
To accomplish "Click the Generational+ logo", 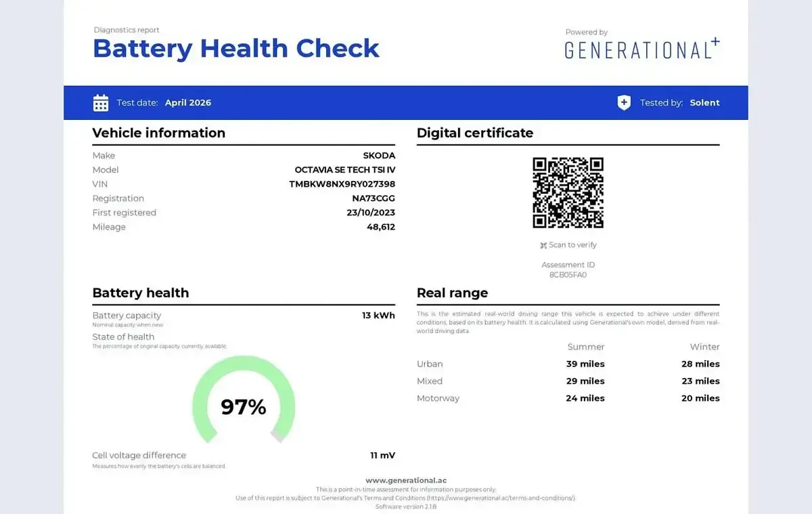I will pyautogui.click(x=642, y=49).
